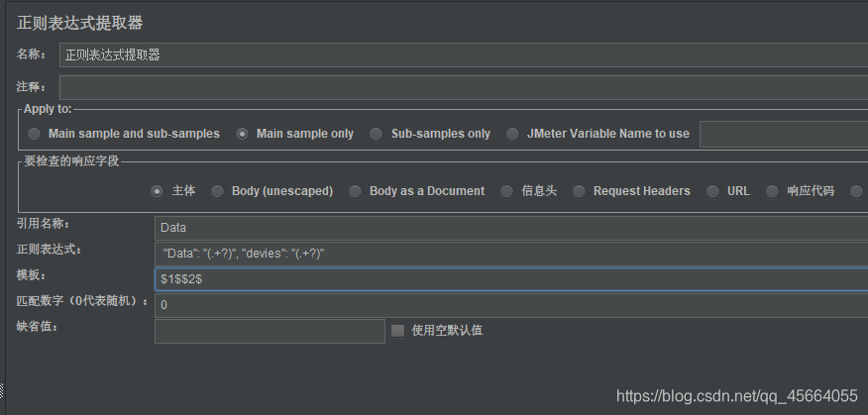Select URL response field option
This screenshot has height=415, width=868.
coord(712,191)
